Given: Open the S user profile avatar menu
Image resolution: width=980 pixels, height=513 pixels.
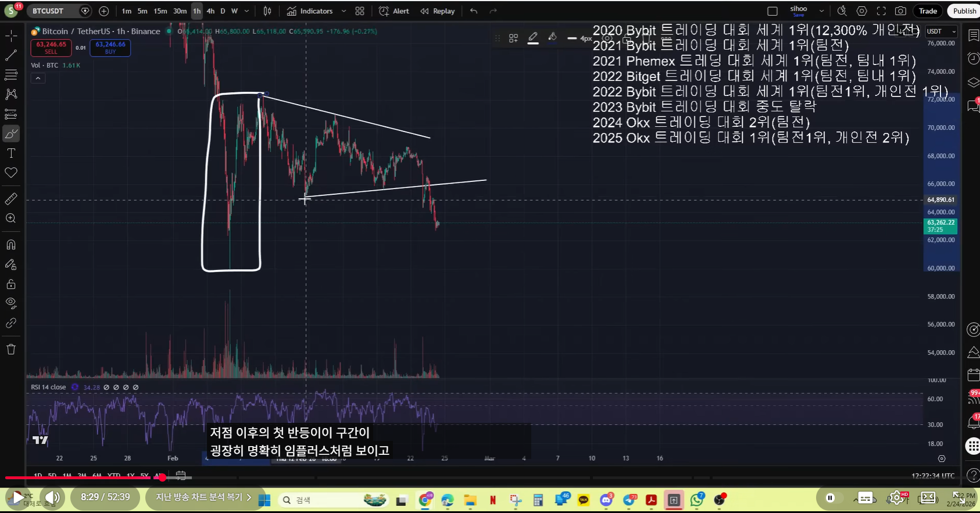Looking at the screenshot, I should point(11,10).
